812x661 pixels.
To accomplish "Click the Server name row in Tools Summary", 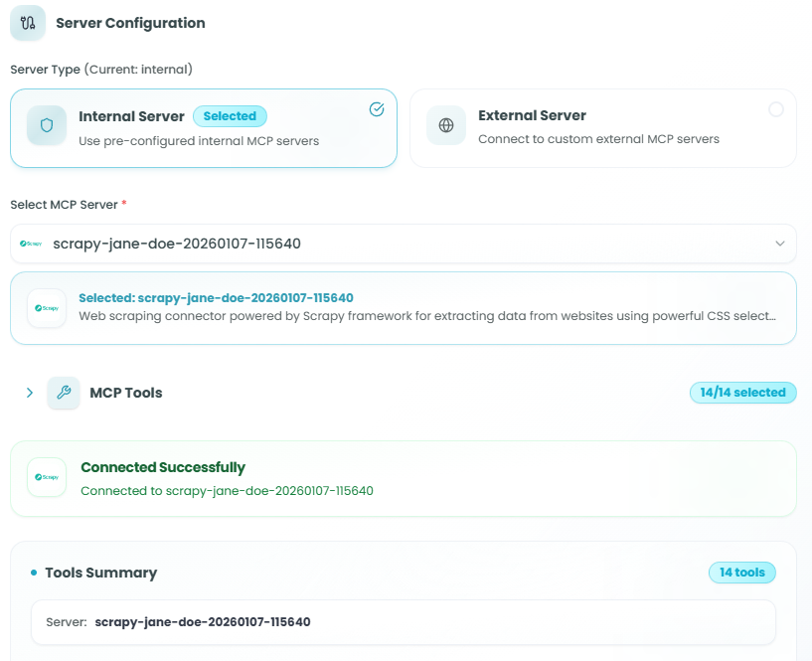I will [x=403, y=622].
